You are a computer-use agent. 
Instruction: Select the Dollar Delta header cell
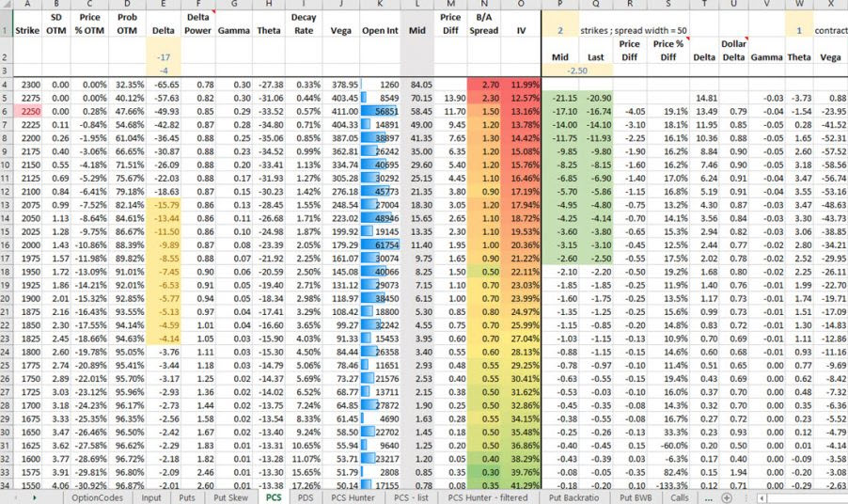coord(733,50)
